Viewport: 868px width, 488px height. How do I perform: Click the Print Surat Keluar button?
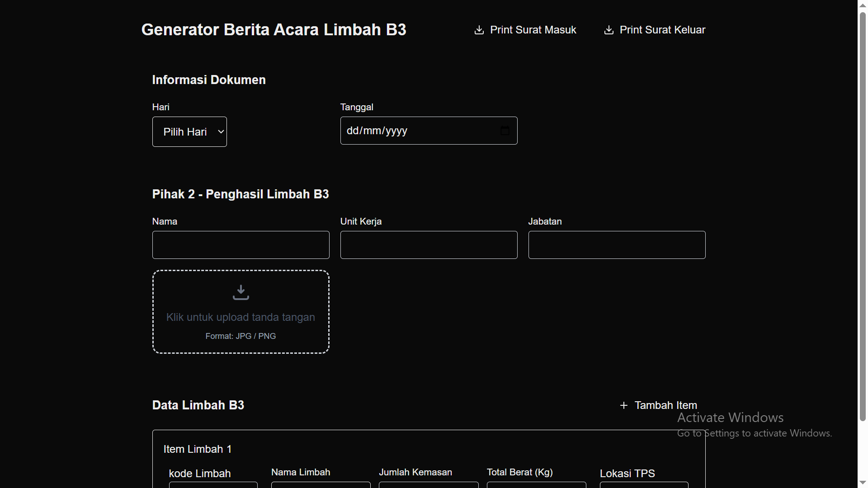click(663, 30)
